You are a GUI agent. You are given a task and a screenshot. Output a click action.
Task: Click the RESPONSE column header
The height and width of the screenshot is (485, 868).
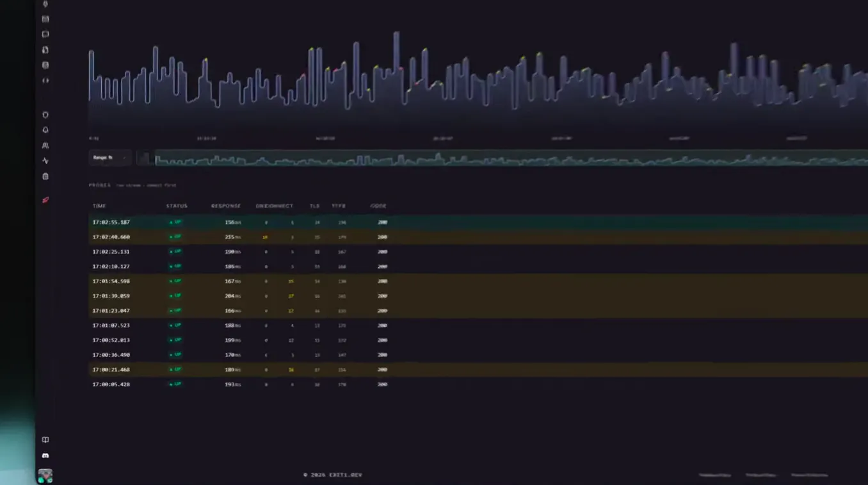tap(226, 206)
